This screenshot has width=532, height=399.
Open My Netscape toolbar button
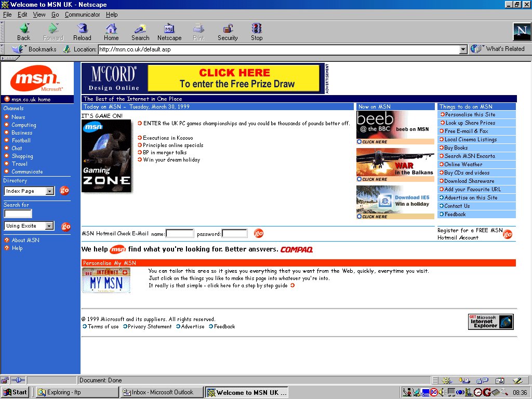coord(169,32)
